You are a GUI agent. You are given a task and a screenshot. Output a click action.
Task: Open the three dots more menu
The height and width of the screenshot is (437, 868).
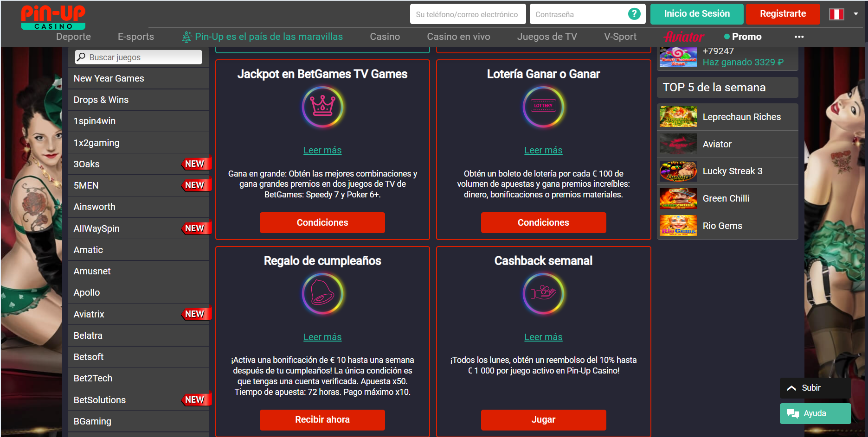[x=799, y=37]
